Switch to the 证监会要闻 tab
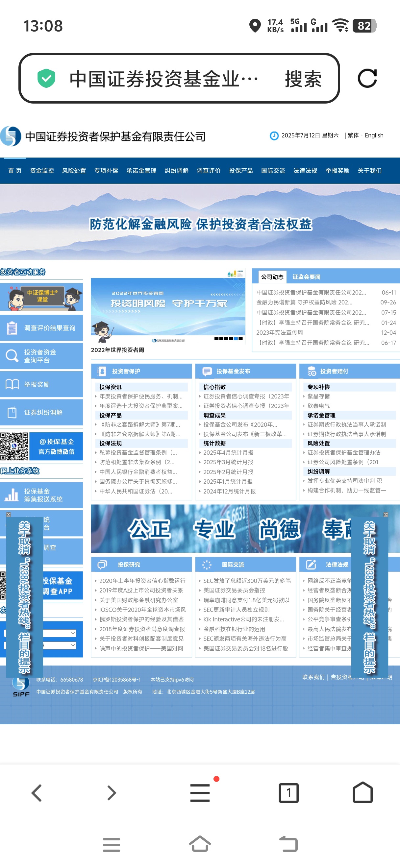 pos(306,277)
